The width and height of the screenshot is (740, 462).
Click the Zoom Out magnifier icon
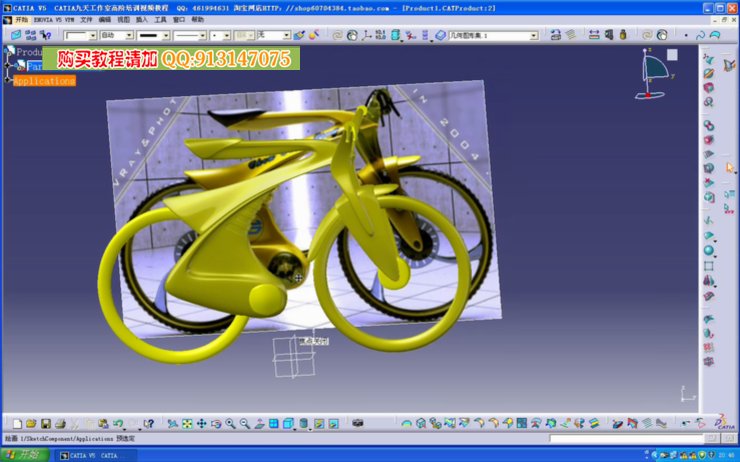243,424
